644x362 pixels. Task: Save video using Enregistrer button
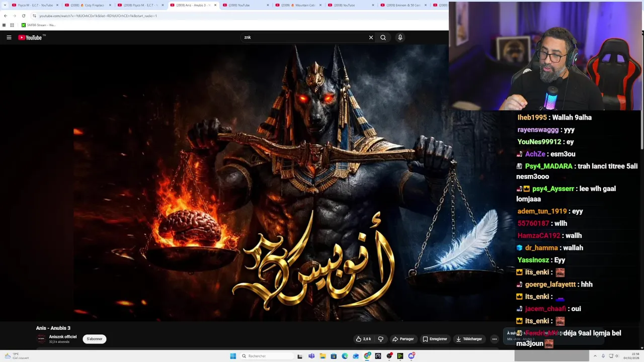[x=435, y=339]
